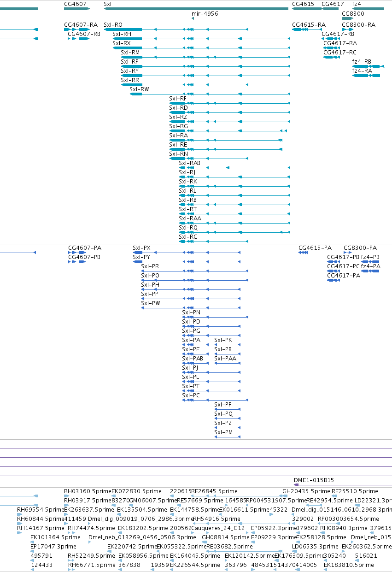Click transcript Sxl-RAB
Viewport: 392px width, 572px height.
190,163
